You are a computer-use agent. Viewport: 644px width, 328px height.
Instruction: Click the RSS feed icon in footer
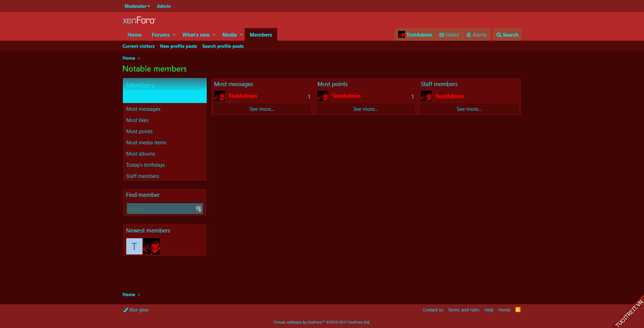click(518, 310)
